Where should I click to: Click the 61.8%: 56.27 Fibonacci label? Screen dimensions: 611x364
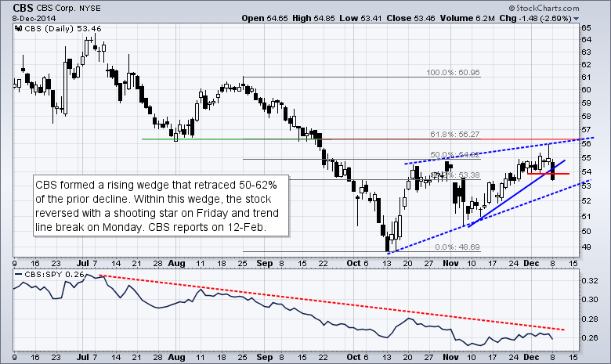[455, 135]
